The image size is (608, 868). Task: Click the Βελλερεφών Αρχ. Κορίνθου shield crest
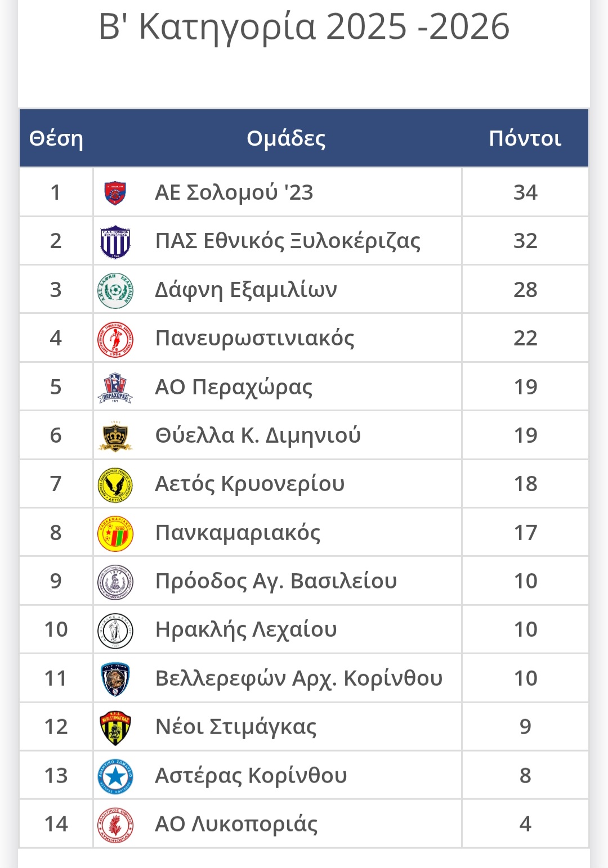tap(115, 679)
